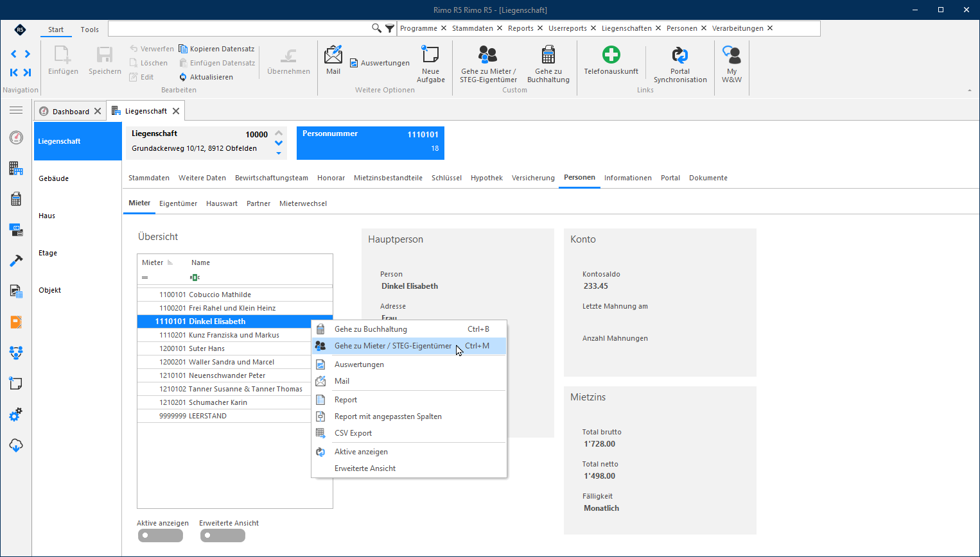Open Auswertungen in ribbon

(380, 63)
